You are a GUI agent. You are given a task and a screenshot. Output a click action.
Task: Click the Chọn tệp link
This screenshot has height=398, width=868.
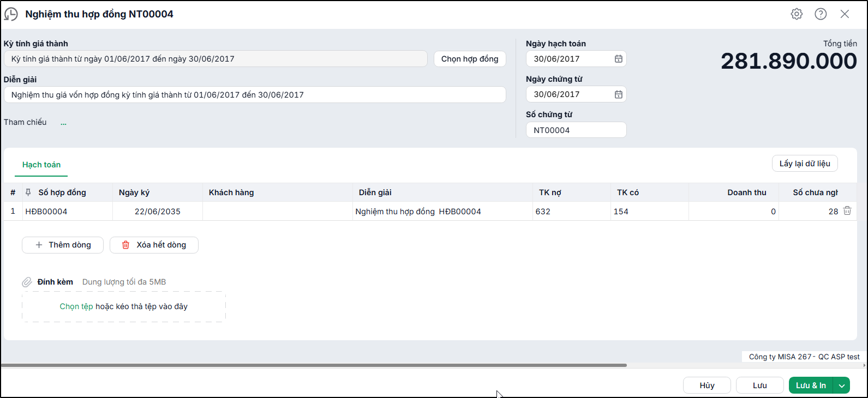76,306
